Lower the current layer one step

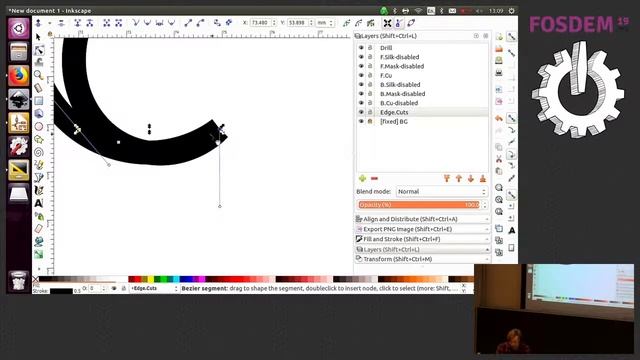coord(471,178)
